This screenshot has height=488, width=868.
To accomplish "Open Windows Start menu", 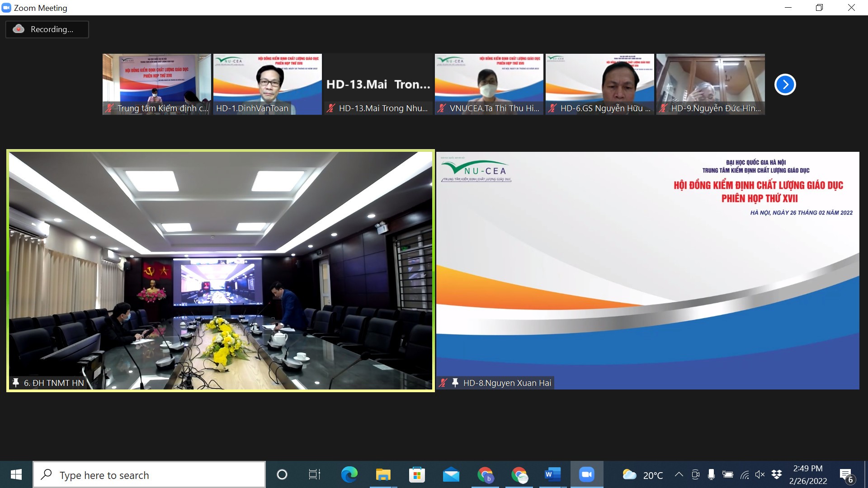I will tap(16, 474).
